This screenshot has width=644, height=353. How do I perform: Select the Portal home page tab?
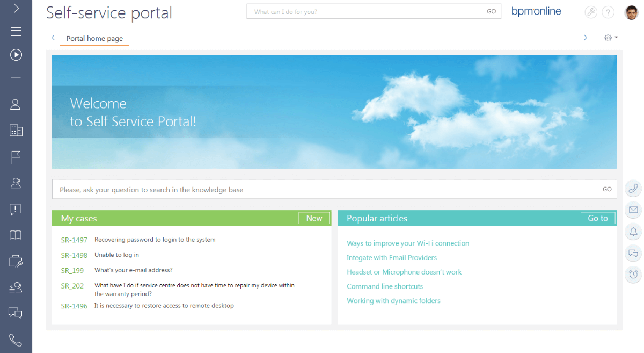pos(94,38)
